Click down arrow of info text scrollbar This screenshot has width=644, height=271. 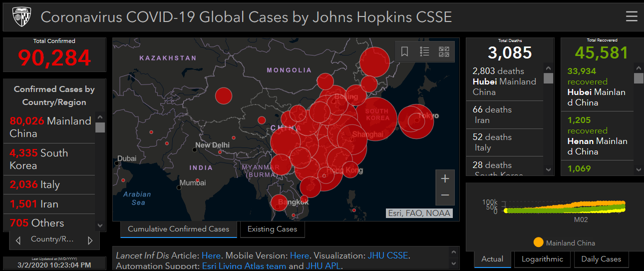point(453,263)
